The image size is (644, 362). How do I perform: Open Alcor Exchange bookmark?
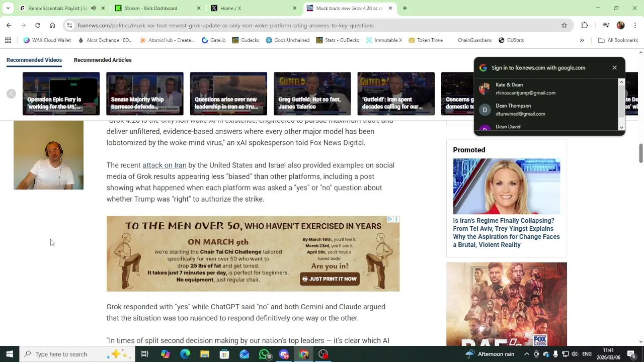coord(105,40)
